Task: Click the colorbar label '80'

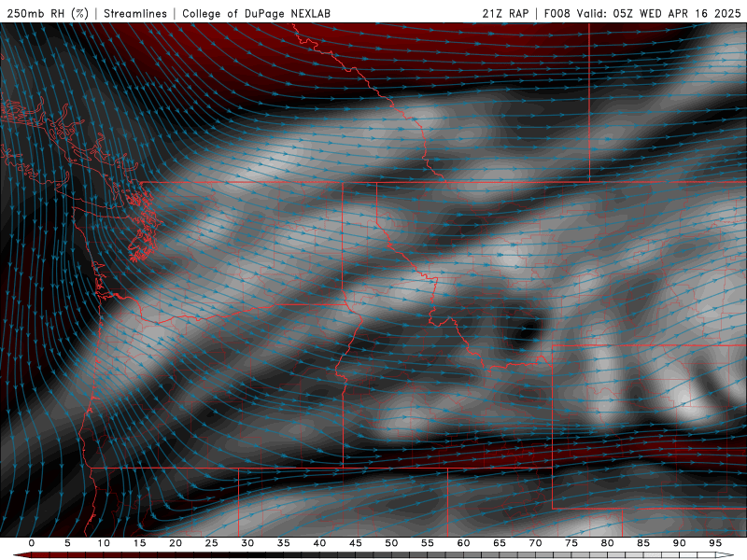Action: coord(608,543)
